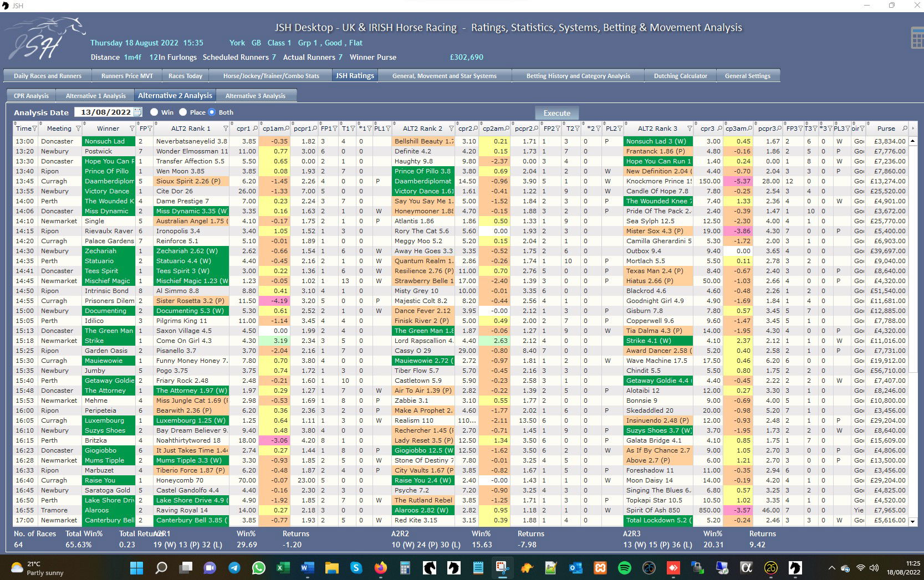Open Outlook from the taskbar
Screen dimensions: 924x580
[x=576, y=568]
